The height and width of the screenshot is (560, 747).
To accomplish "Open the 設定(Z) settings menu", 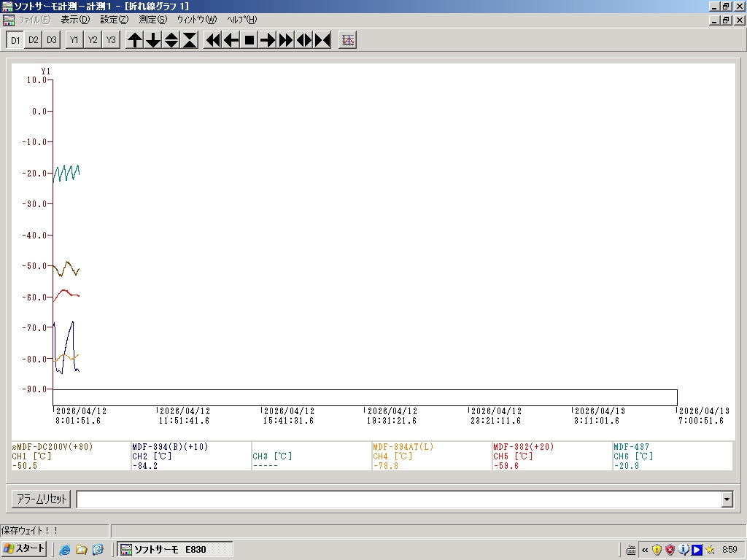I will 114,20.
